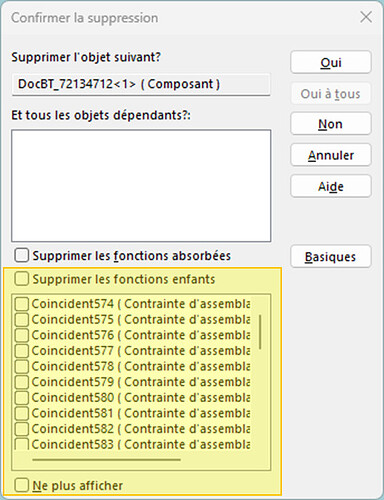Image resolution: width=384 pixels, height=500 pixels.
Task: Toggle Supprimer les fonctions enfants checkbox
Action: coord(22,279)
